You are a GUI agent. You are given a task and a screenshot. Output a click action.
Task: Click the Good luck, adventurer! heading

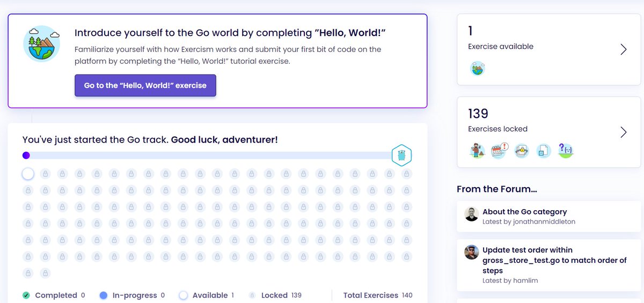225,140
